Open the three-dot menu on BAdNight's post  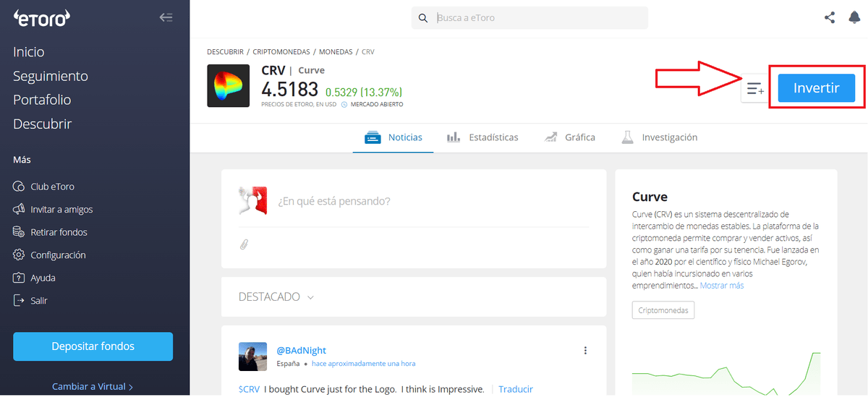[585, 351]
